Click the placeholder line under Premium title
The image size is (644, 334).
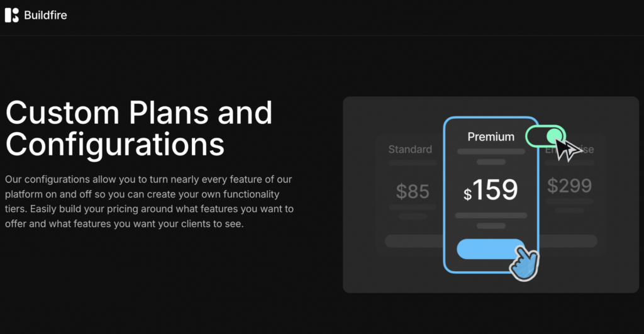(x=491, y=152)
